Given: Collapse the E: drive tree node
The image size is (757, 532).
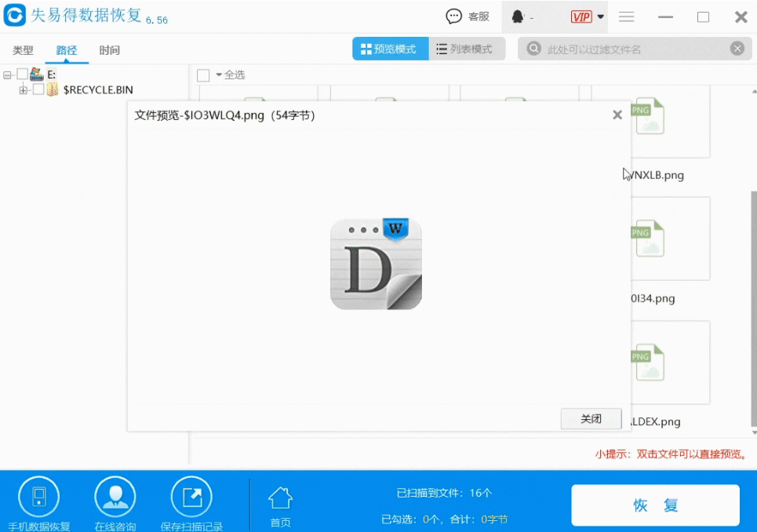Looking at the screenshot, I should pos(7,75).
